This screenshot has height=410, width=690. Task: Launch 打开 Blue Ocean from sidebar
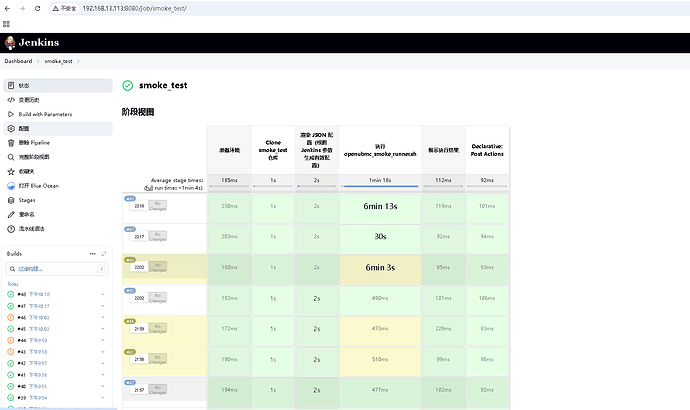pyautogui.click(x=39, y=185)
